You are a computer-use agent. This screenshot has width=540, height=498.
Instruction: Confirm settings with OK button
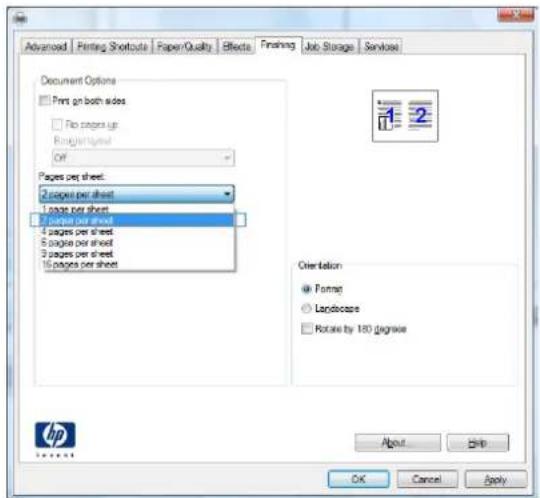[359, 479]
